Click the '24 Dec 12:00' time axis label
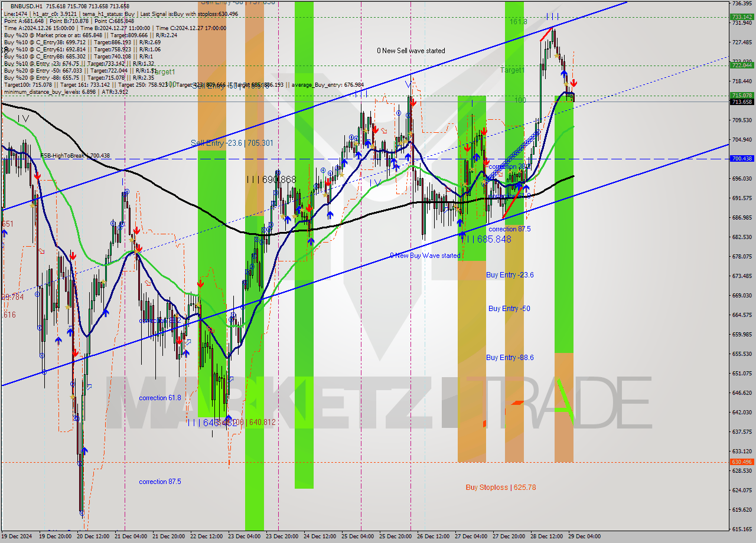756x543 pixels. [320, 537]
